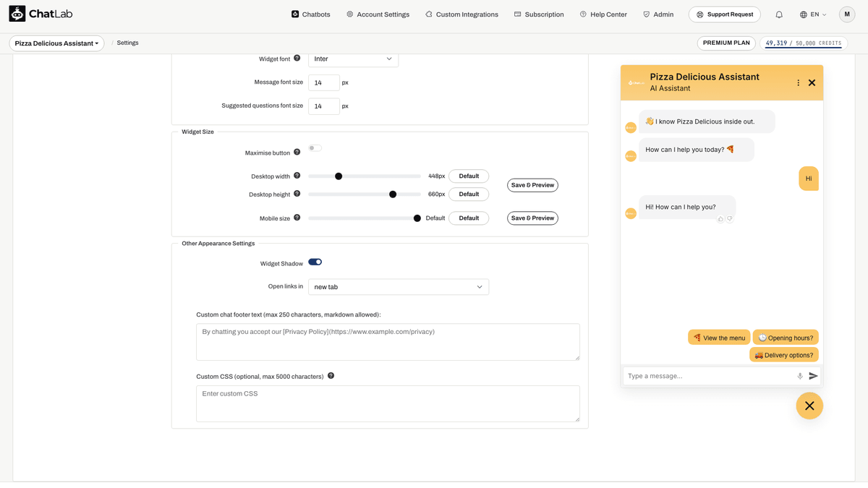Show help for Mobile size
Viewport: 868px width, 488px height.
297,218
